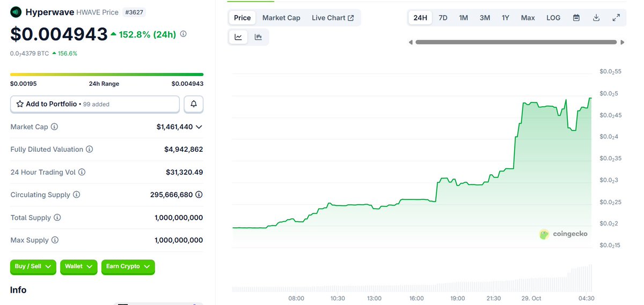Select the 24H time range
Image resolution: width=644 pixels, height=305 pixels.
[x=420, y=18]
